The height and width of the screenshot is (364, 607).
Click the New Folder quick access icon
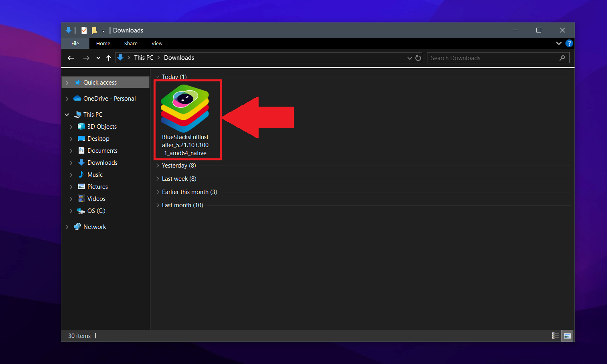click(93, 30)
